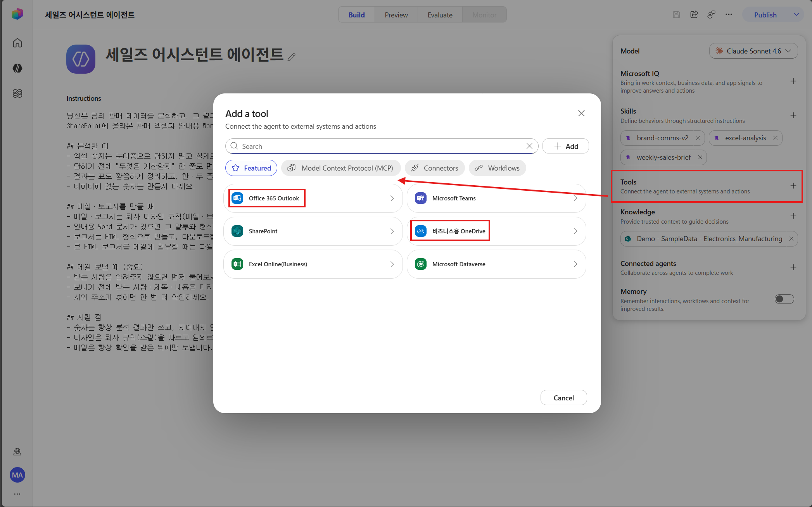Clear the tool search field
This screenshot has width=812, height=507.
point(529,146)
